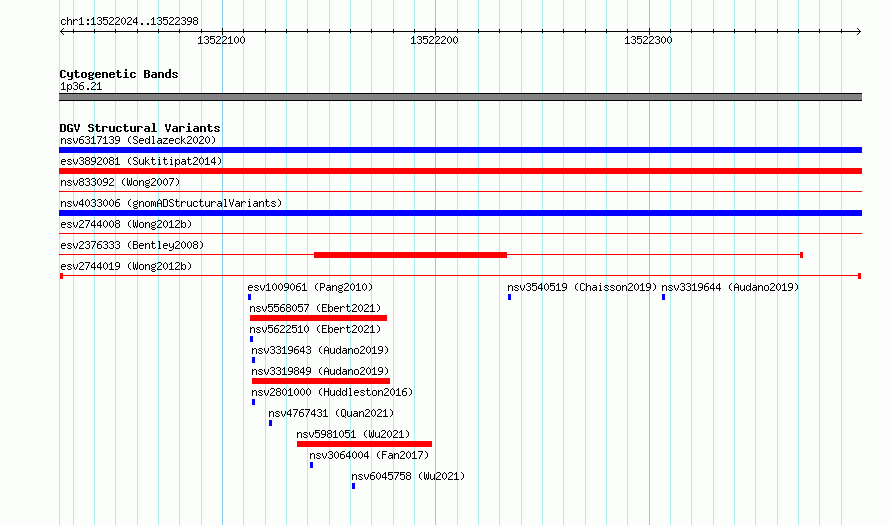This screenshot has width=890, height=525.
Task: Click nsv3319849 (Audano2019) label
Action: (x=320, y=371)
